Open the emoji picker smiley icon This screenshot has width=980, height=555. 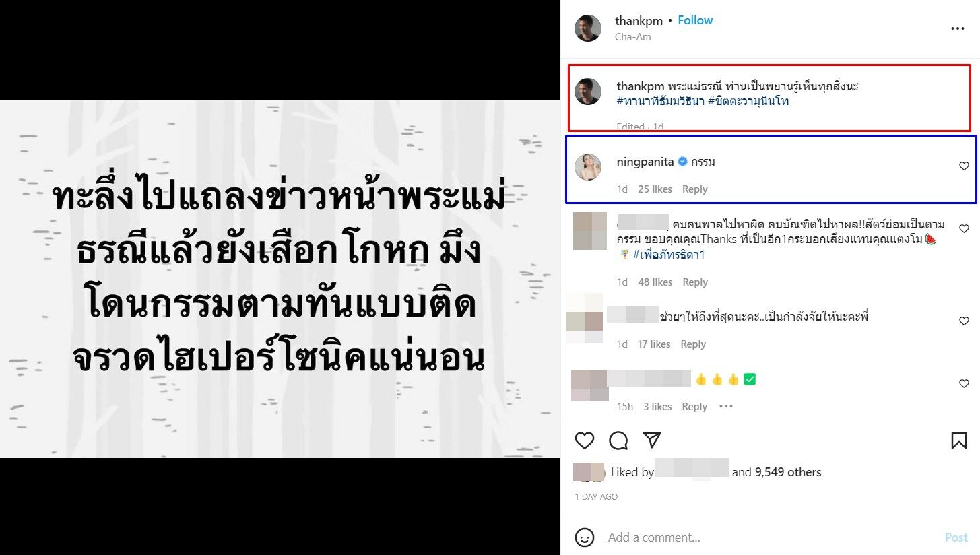click(x=585, y=537)
